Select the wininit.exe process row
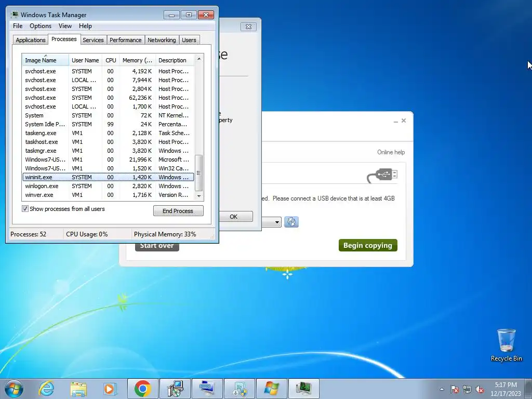532x399 pixels. [108, 177]
